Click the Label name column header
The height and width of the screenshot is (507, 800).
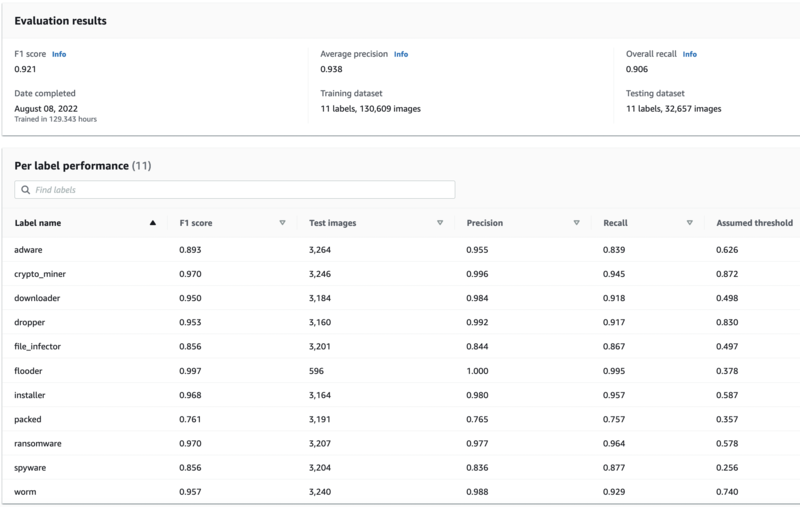38,223
